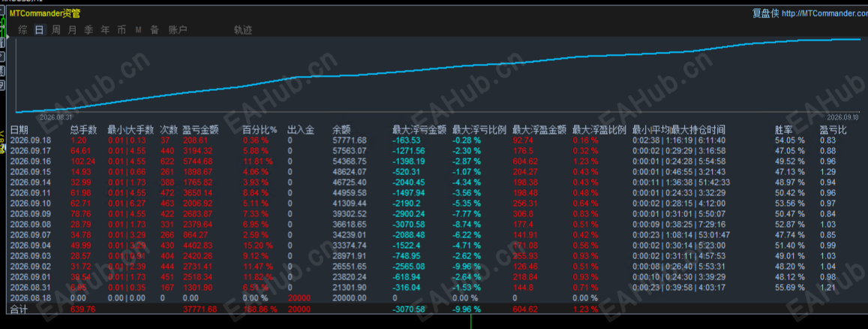Image resolution: width=868 pixels, height=329 pixels.
Task: Switch to the 账户 account tab
Action: [178, 30]
